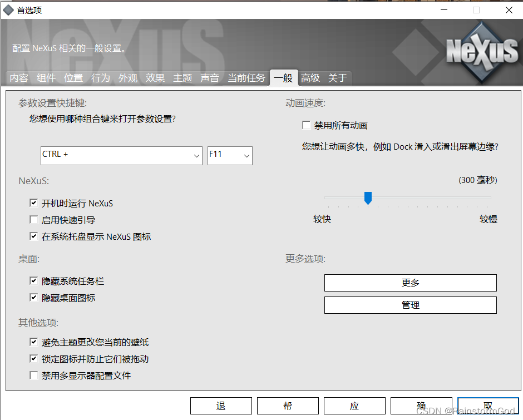Open the 行为 tab
This screenshot has width=523, height=420.
click(100, 78)
